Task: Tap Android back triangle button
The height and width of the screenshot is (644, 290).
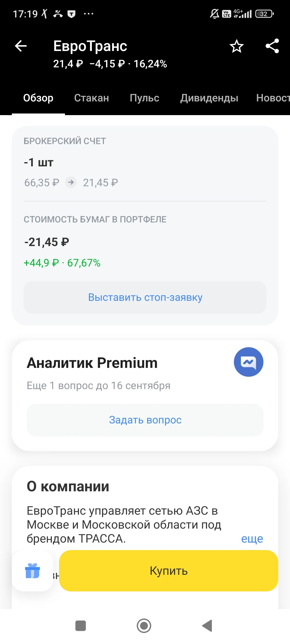Action: click(207, 626)
